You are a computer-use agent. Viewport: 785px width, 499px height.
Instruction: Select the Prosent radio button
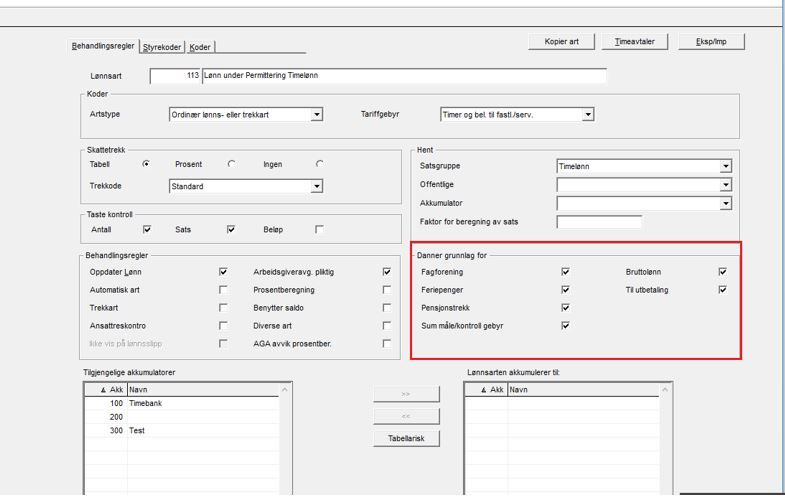pyautogui.click(x=231, y=164)
